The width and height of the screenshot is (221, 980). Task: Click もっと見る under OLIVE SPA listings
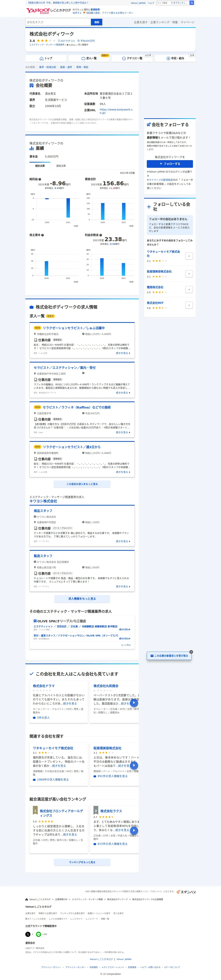coord(126,645)
